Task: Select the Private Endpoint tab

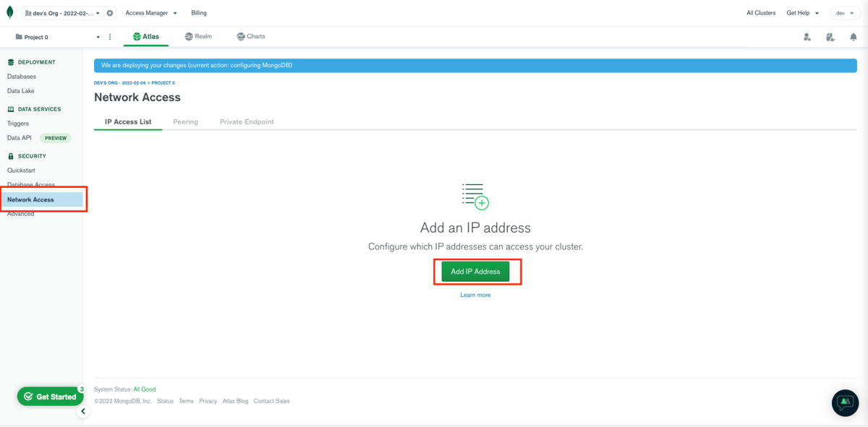Action: (247, 122)
